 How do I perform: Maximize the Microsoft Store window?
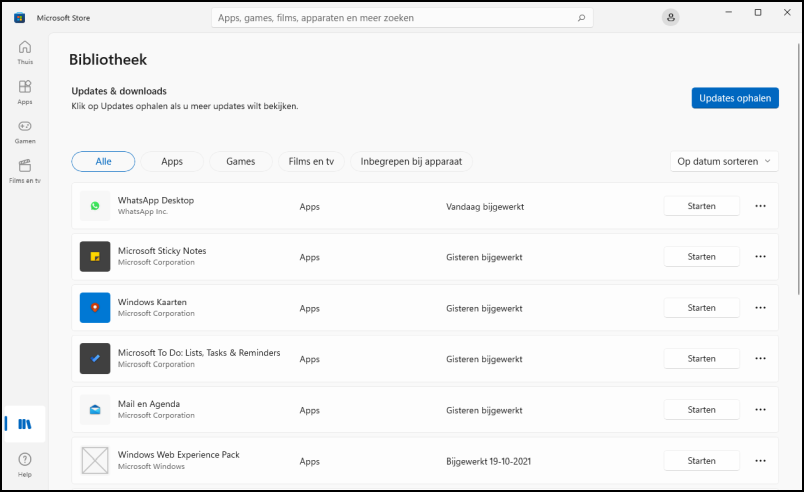(x=758, y=12)
